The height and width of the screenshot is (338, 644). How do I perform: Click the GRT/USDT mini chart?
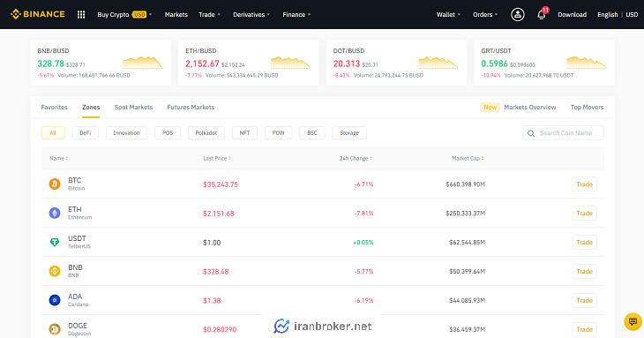point(586,63)
